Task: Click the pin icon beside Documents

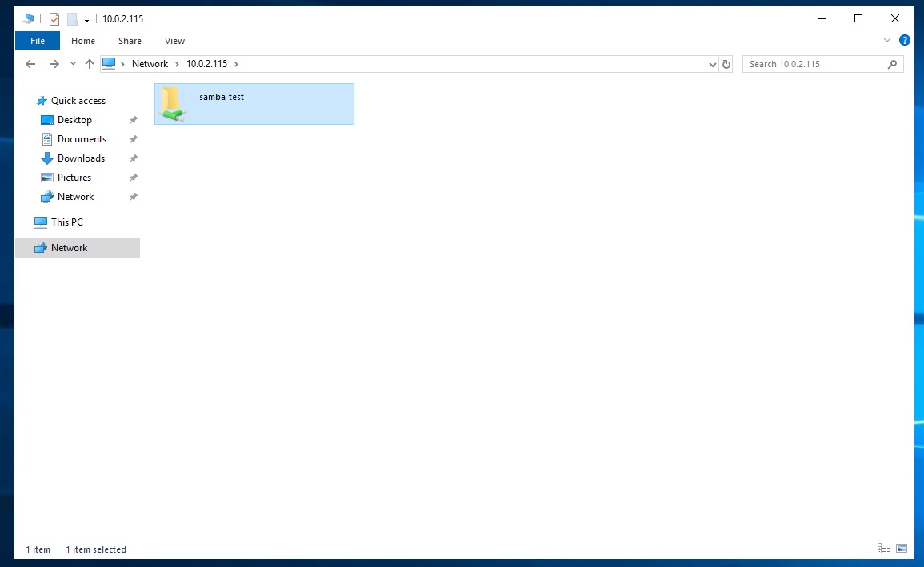Action: click(x=133, y=139)
